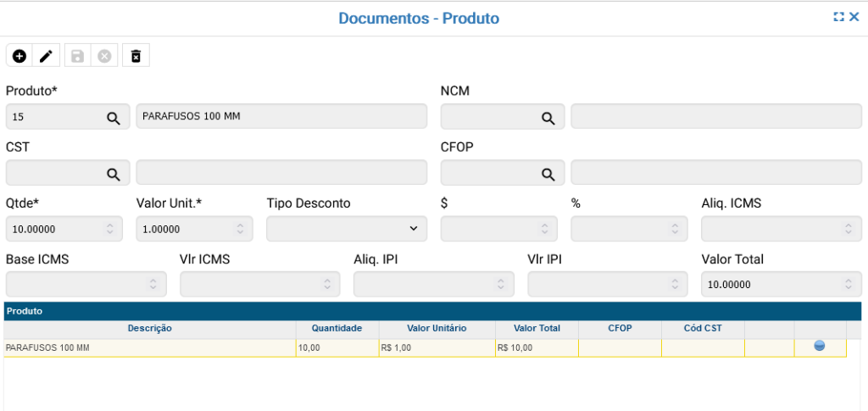The width and height of the screenshot is (868, 411).
Task: Open the Tipo Desconto dropdown
Action: point(346,229)
